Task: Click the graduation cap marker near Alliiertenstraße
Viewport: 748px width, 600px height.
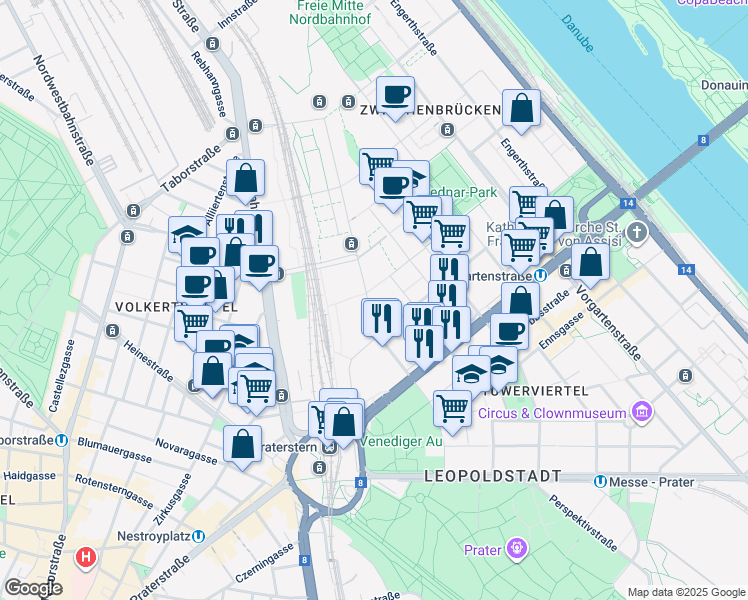Action: point(187,235)
